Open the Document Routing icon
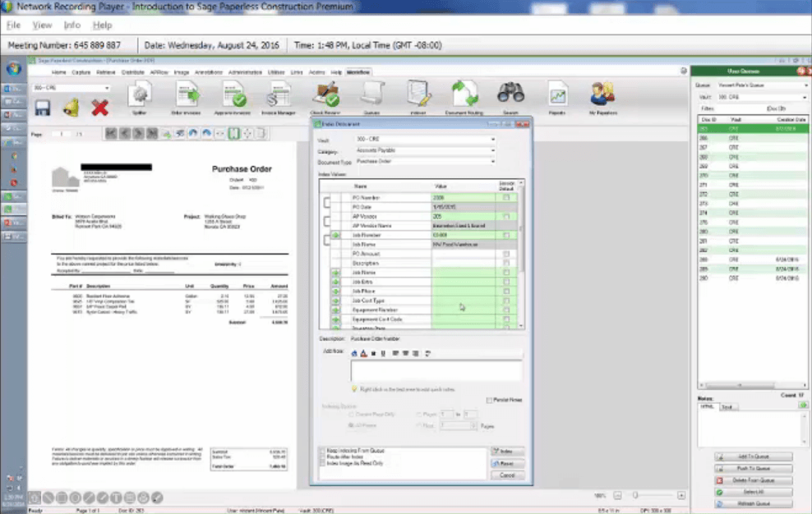 tap(464, 98)
